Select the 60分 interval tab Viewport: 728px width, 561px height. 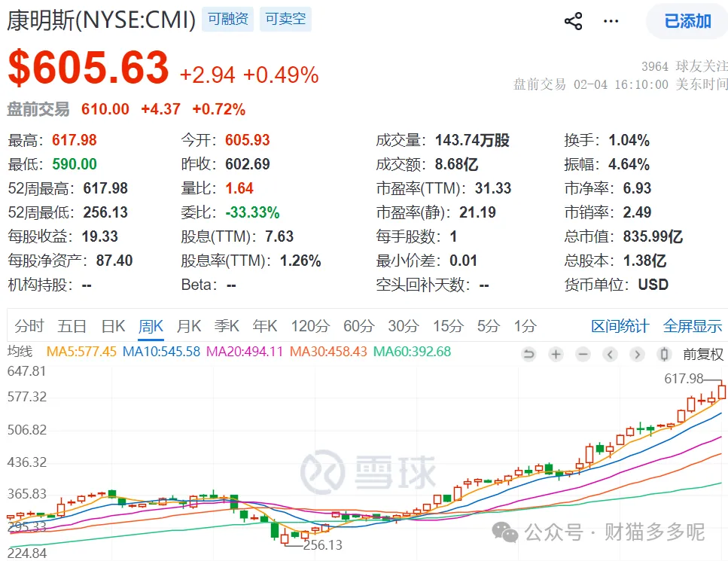pyautogui.click(x=358, y=326)
